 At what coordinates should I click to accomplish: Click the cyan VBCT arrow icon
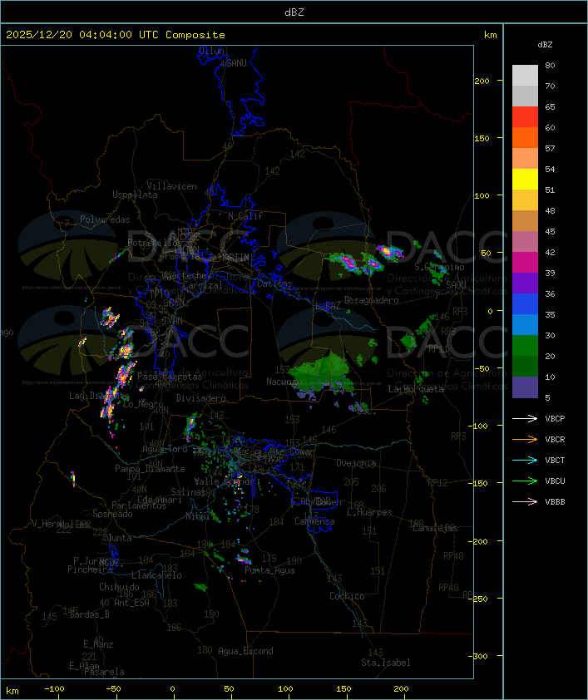tap(525, 460)
